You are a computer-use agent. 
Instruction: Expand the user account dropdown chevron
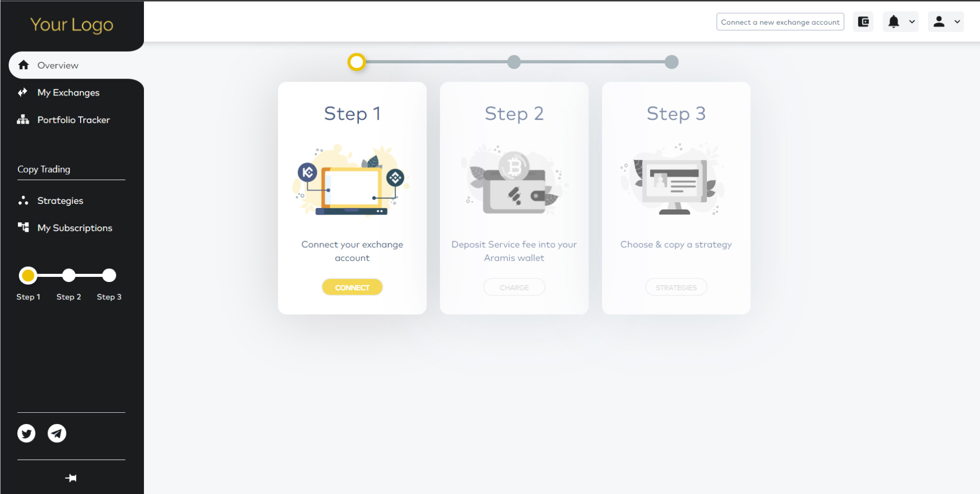coord(958,21)
